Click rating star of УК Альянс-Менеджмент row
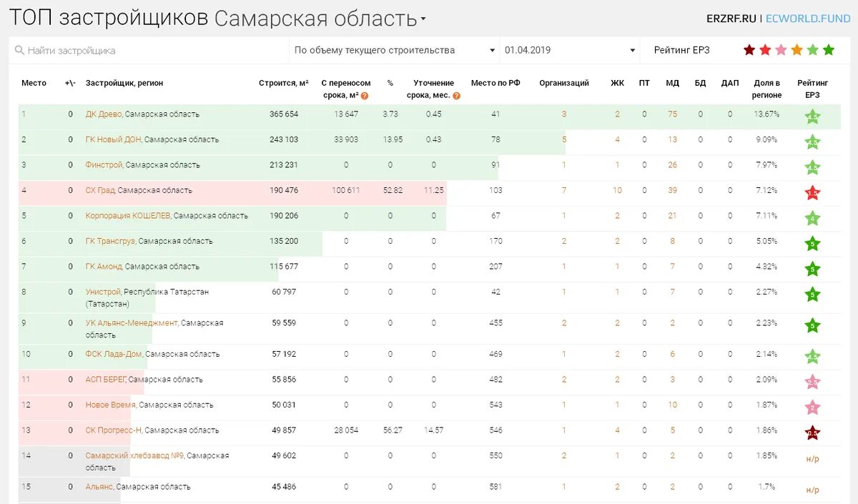Viewport: 858px width, 504px height. pos(812,325)
